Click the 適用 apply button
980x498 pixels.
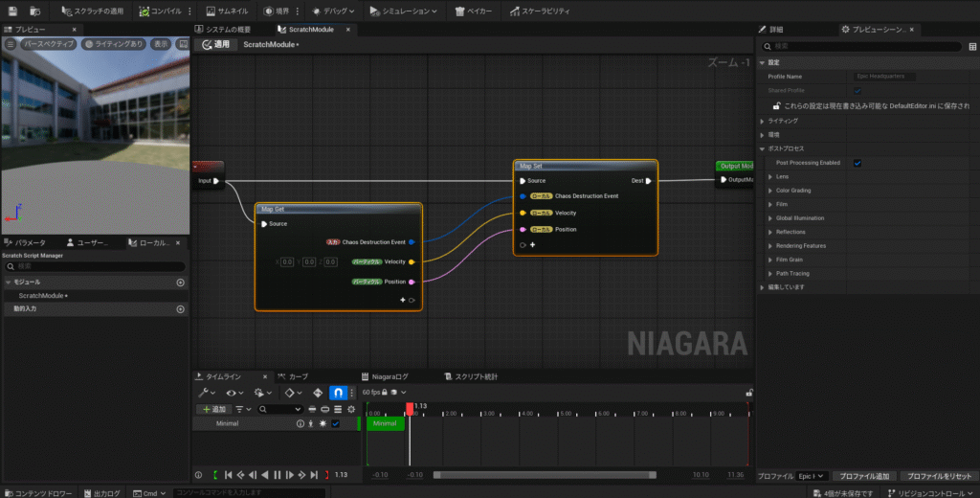(x=216, y=44)
